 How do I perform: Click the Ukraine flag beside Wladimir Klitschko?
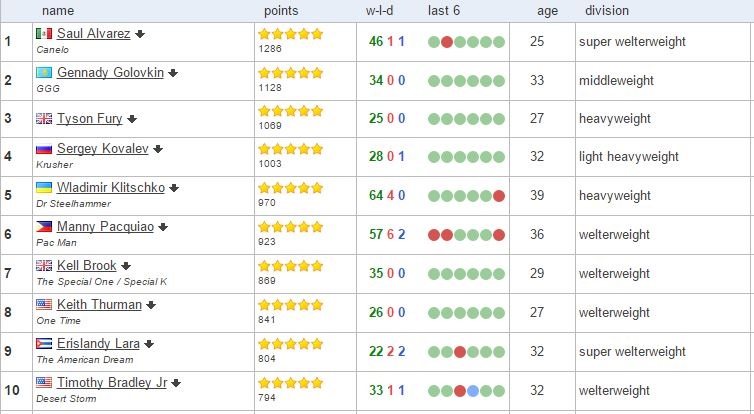44,187
